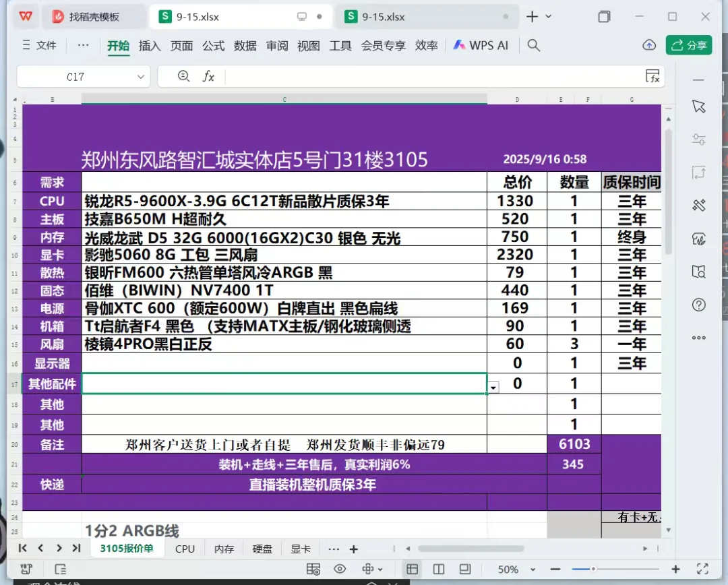Click the select-all corner of grid
The width and height of the screenshot is (728, 585).
[x=15, y=100]
